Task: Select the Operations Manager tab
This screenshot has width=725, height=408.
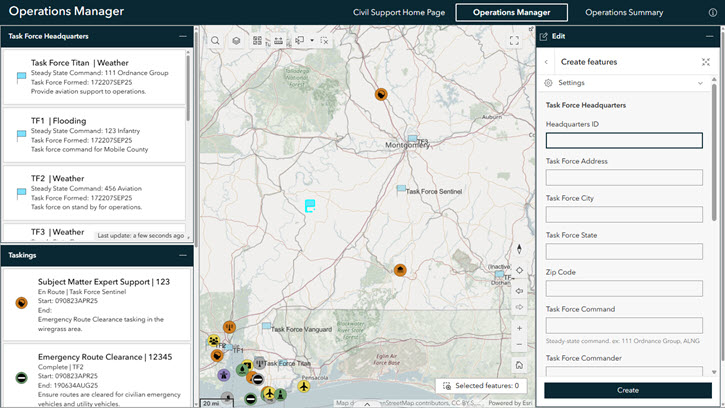Action: pos(511,12)
